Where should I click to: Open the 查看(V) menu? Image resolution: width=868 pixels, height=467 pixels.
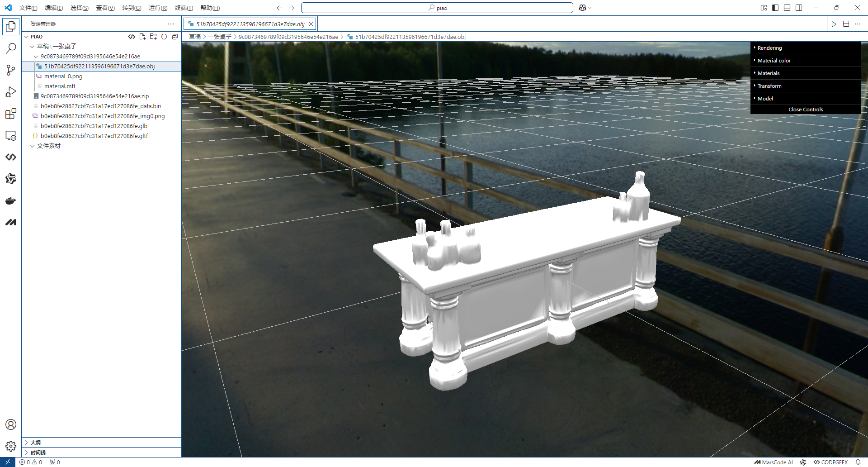(x=105, y=8)
